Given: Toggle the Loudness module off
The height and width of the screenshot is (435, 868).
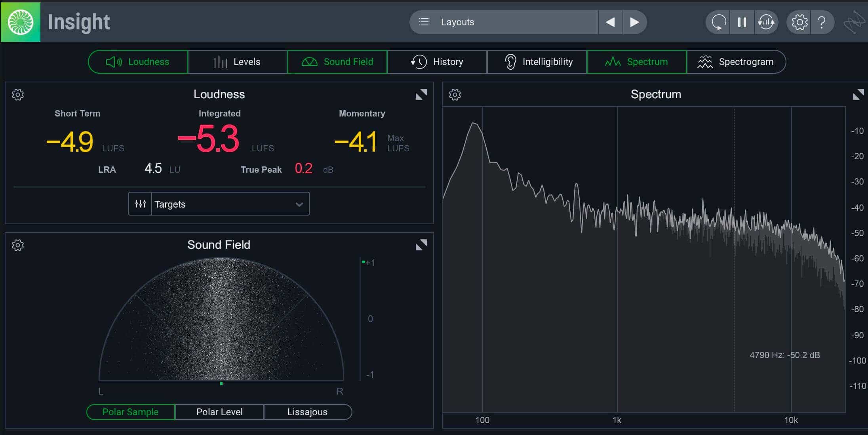Looking at the screenshot, I should [138, 62].
